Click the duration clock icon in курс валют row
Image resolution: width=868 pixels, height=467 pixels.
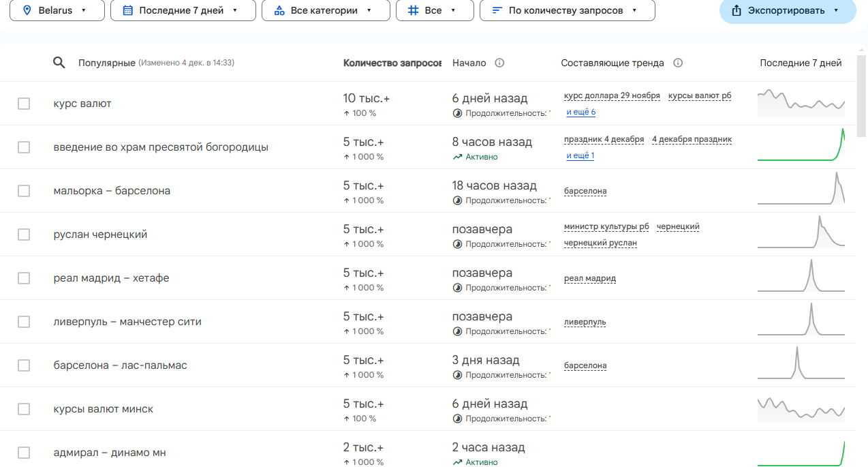coord(457,113)
